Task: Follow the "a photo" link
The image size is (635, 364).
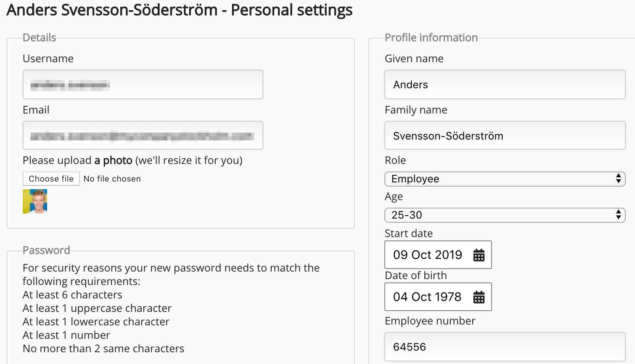Action: (113, 161)
